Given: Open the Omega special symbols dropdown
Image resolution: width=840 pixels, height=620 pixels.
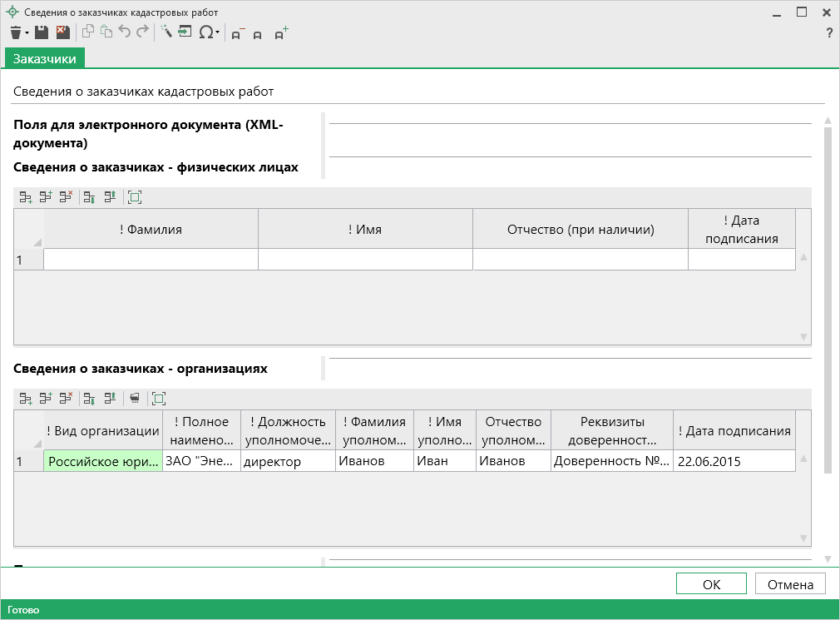Looking at the screenshot, I should (x=209, y=32).
